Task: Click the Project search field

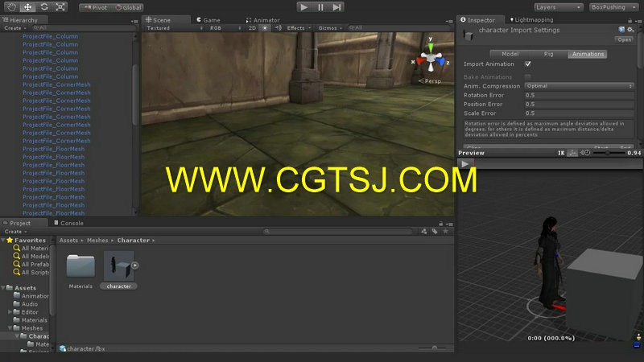Action: click(x=338, y=232)
